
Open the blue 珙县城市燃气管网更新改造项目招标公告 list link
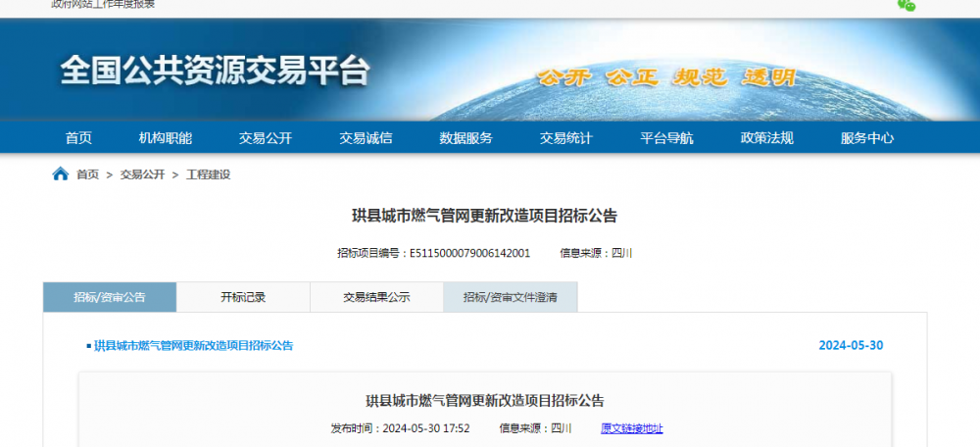click(x=193, y=346)
